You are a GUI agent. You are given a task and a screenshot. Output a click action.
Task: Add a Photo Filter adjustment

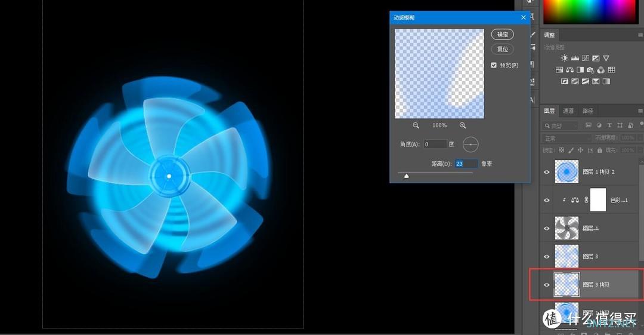tap(590, 69)
